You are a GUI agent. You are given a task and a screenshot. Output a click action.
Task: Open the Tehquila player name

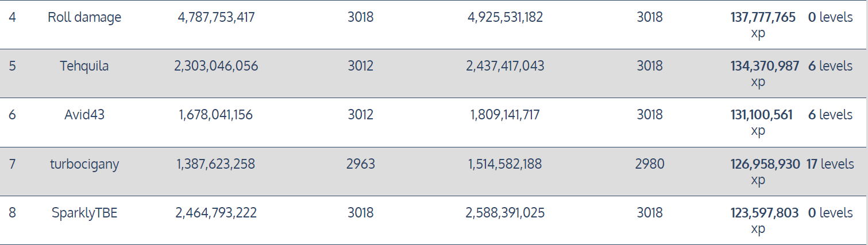[84, 66]
